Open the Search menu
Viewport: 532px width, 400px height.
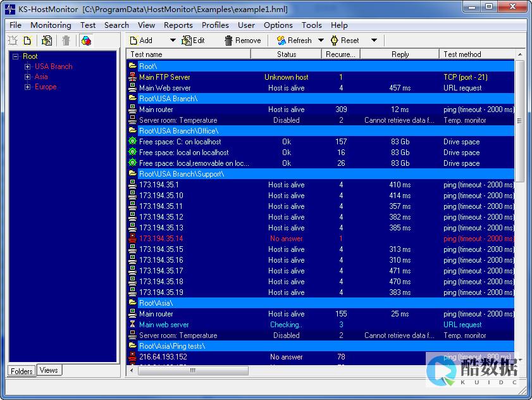point(116,25)
